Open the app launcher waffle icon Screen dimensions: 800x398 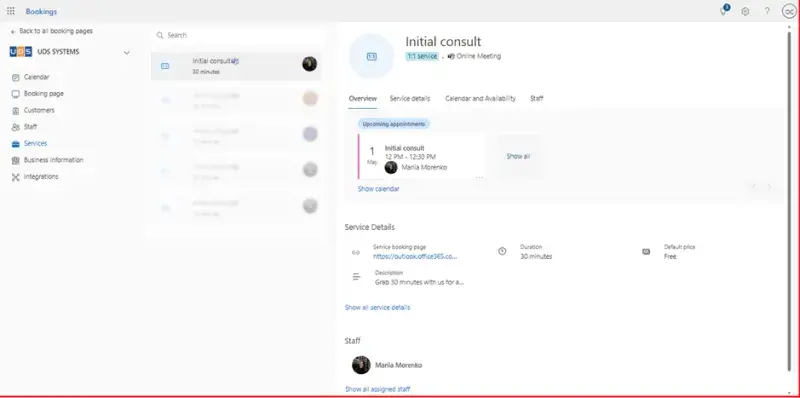11,11
